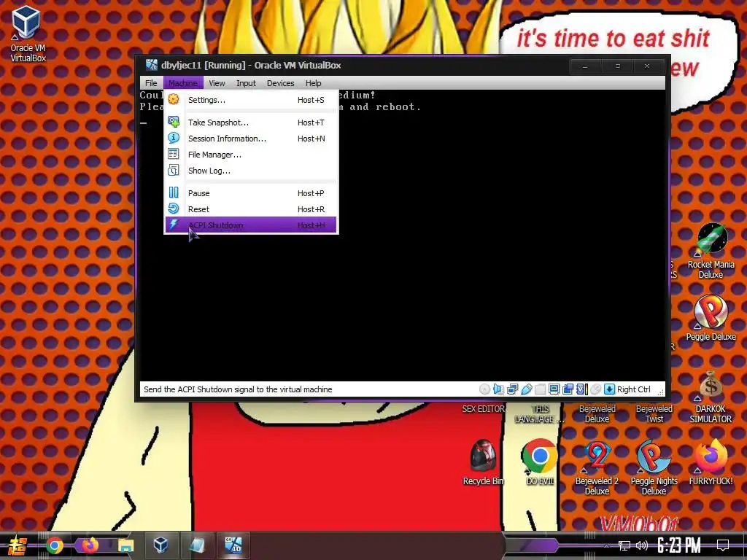
Task: Select the Bejeweled Twist desktop label
Action: tap(654, 414)
